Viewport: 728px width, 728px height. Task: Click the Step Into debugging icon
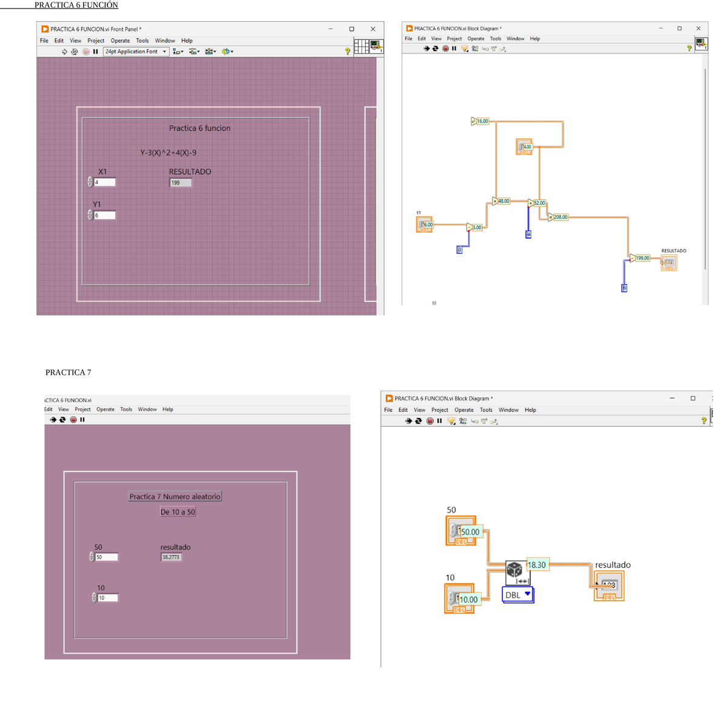point(485,49)
